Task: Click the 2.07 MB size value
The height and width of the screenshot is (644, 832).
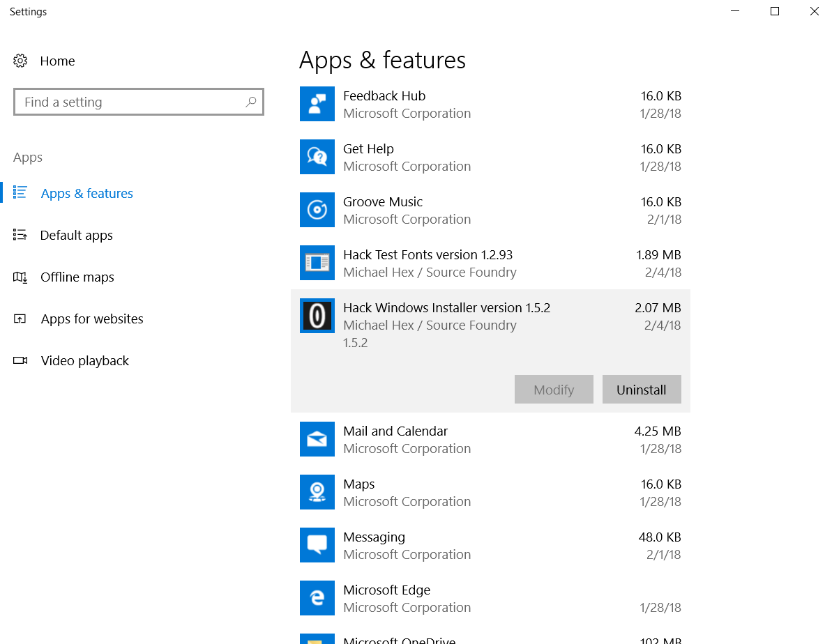Action: pos(658,307)
